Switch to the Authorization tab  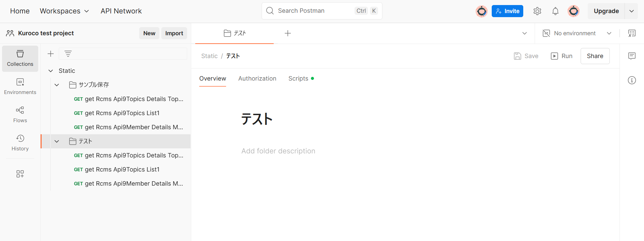pos(257,79)
